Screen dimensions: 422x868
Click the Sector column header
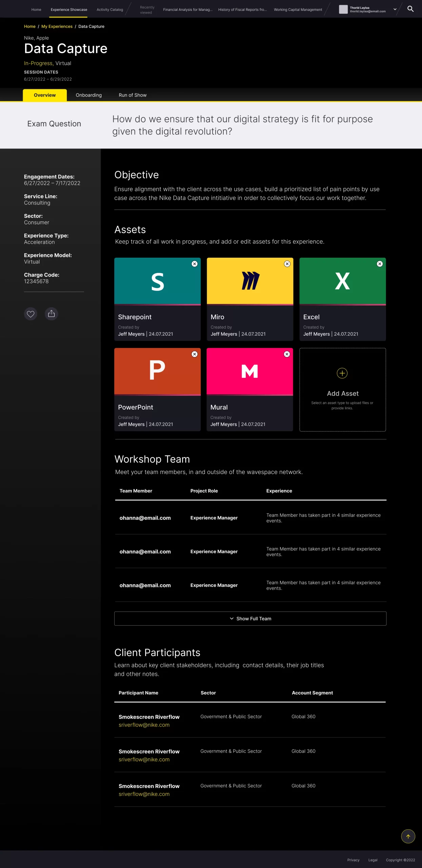click(208, 693)
